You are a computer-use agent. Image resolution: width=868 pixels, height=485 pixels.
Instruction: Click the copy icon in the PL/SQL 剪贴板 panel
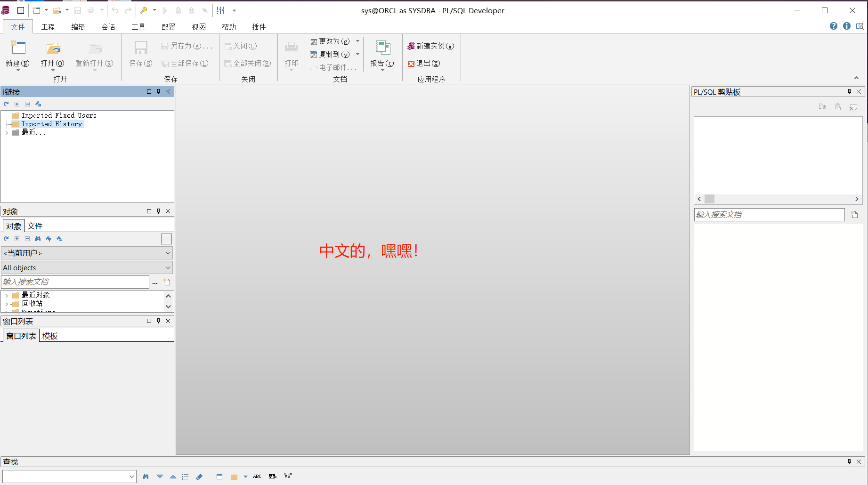pyautogui.click(x=822, y=107)
